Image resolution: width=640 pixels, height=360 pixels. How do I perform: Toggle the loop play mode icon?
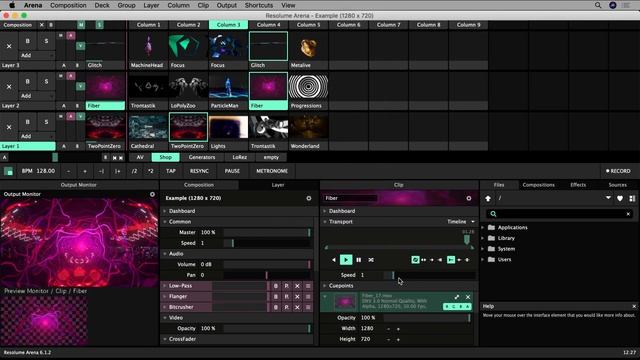click(x=415, y=260)
